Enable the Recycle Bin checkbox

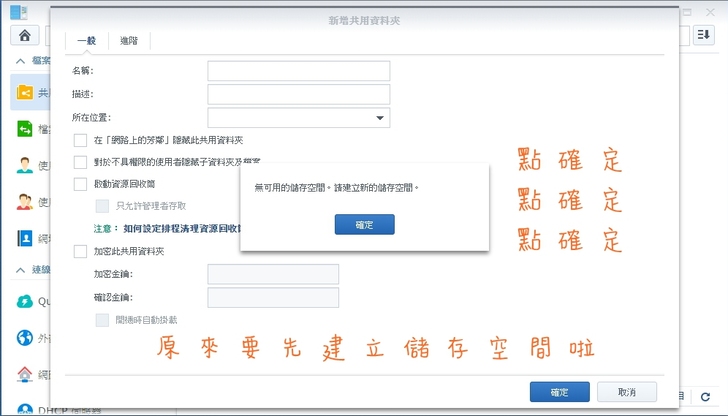tap(80, 184)
